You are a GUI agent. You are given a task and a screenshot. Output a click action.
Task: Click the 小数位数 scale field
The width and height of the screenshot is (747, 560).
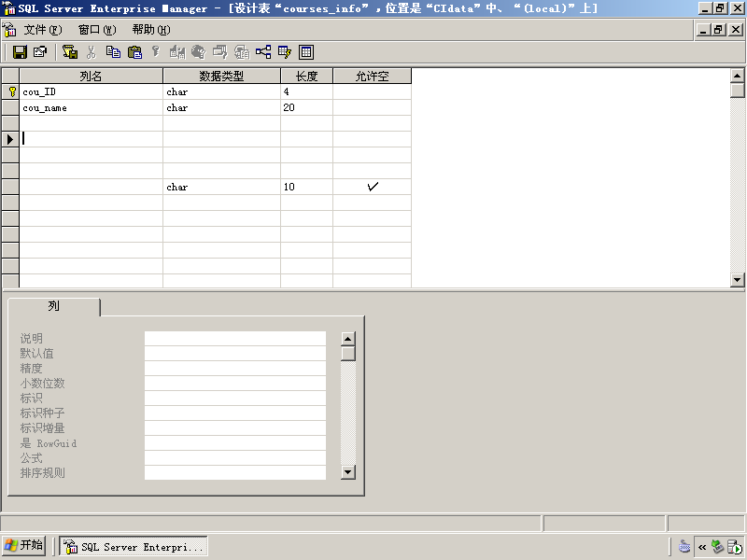click(x=235, y=384)
